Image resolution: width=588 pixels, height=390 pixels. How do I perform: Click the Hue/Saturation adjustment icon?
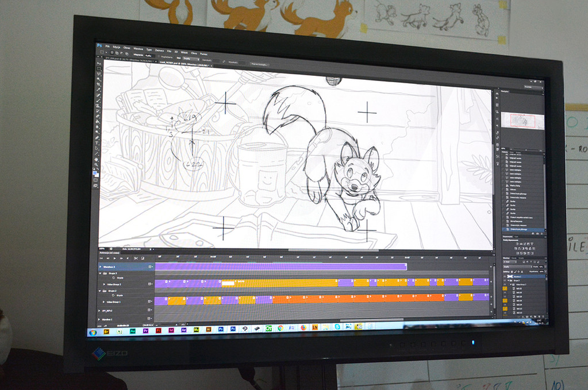click(x=515, y=249)
